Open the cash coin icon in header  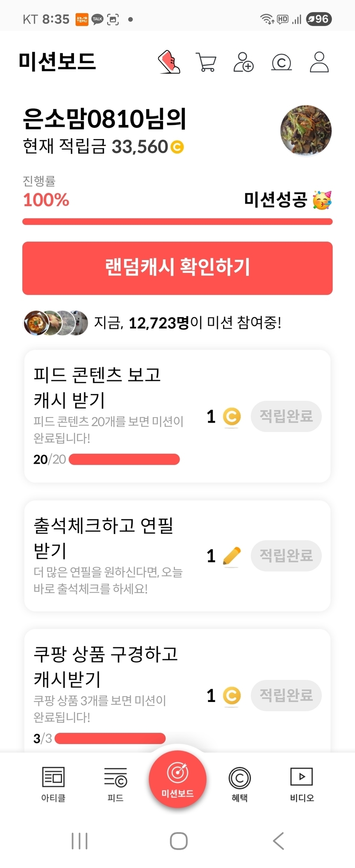pos(281,62)
